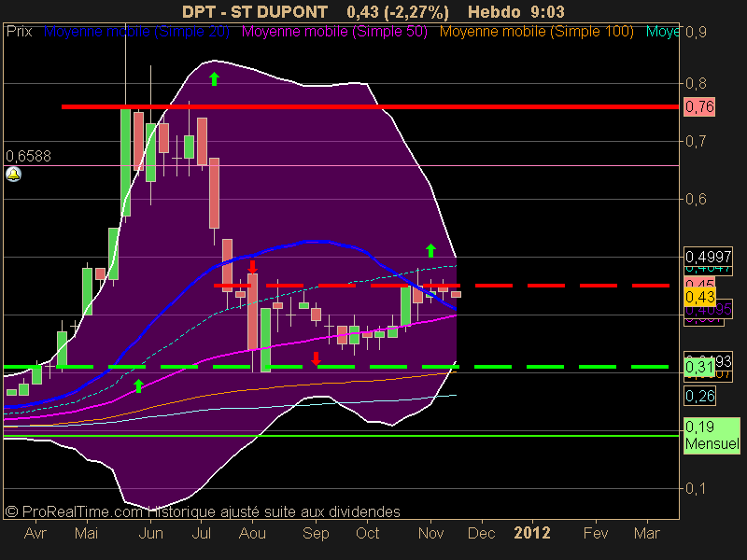Click the Avr label on the time axis
Image resolution: width=747 pixels, height=560 pixels.
tap(35, 533)
